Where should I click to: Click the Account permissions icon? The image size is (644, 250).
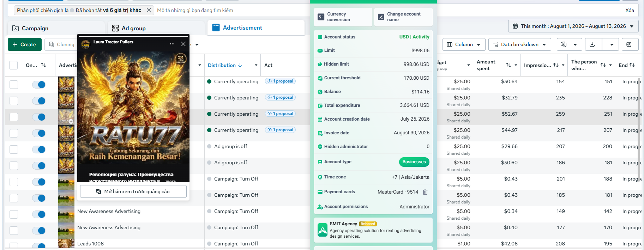click(320, 207)
